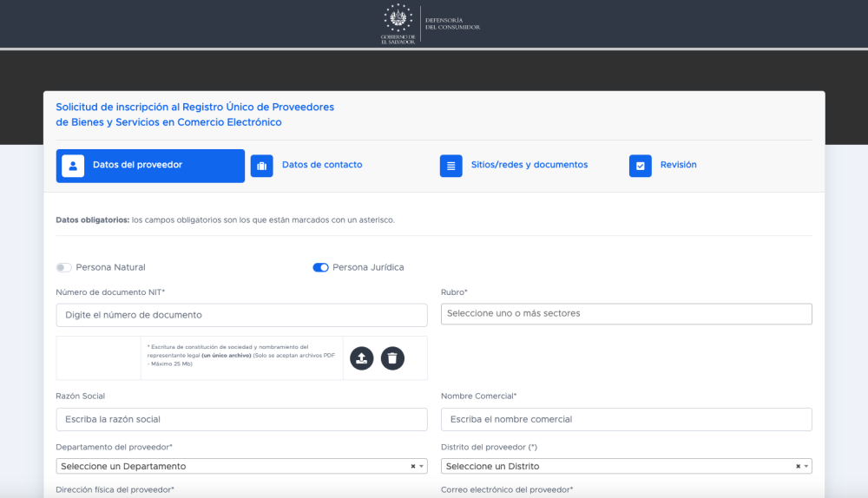Click the checkmark icon for Revisión
868x498 pixels.
pos(640,166)
